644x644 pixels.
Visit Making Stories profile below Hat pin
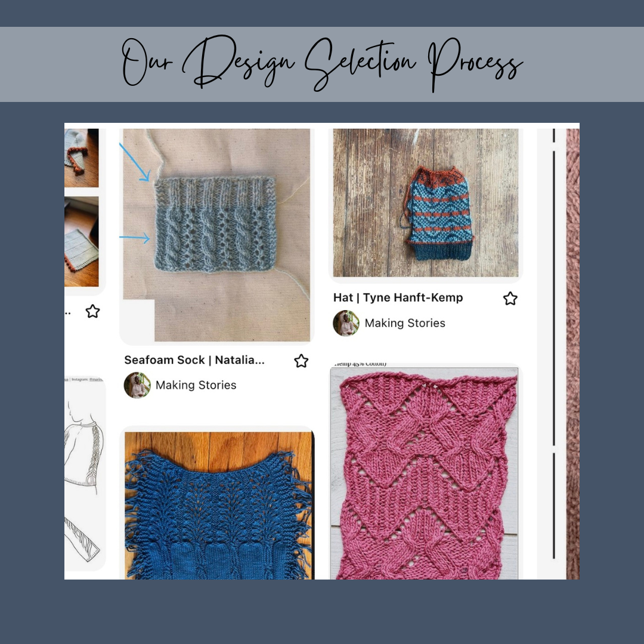tap(405, 323)
